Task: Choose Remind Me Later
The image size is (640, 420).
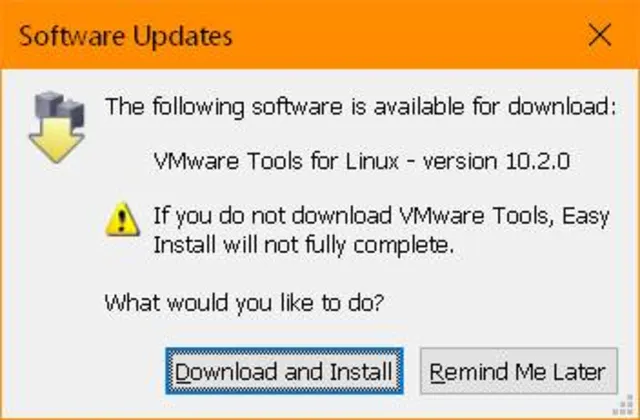Action: tap(518, 371)
